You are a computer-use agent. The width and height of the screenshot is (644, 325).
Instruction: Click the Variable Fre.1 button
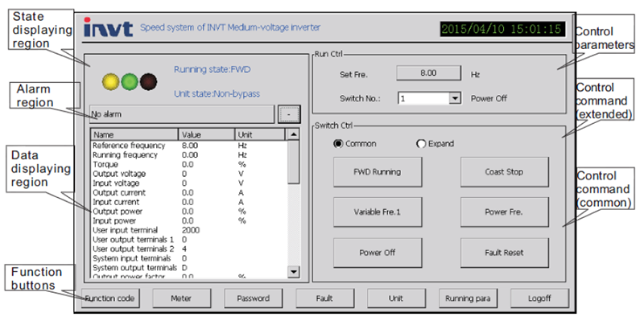pos(378,212)
